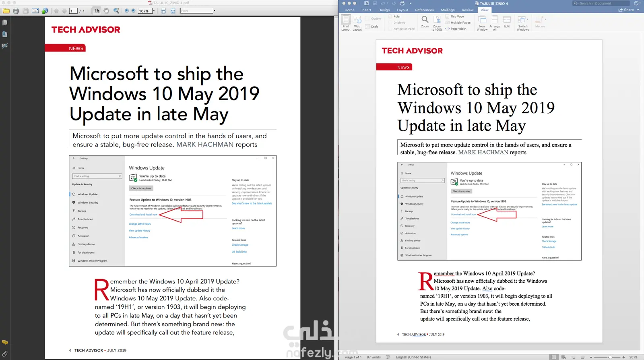Screen dimensions: 644x360
Task: Click the language English (United States) status
Action: coord(413,357)
